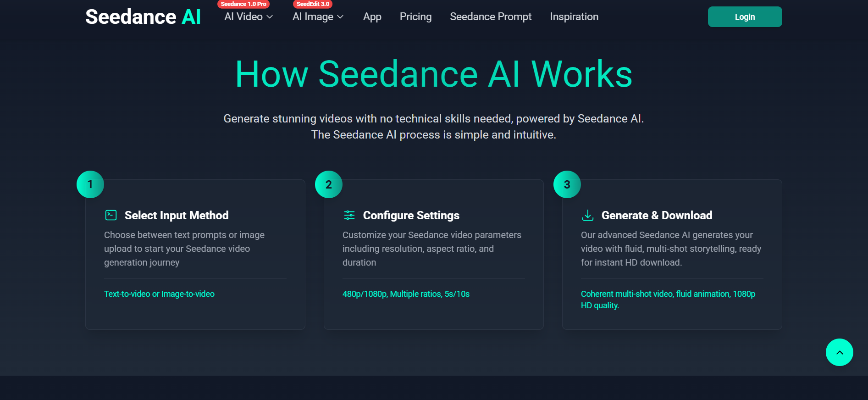The height and width of the screenshot is (400, 868).
Task: Click the Generate & Download heading
Action: pos(657,215)
